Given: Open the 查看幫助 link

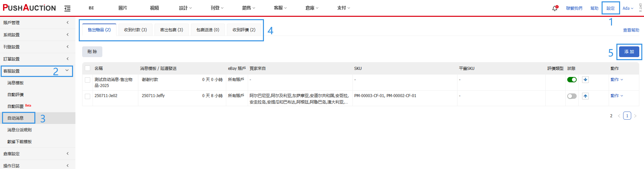Looking at the screenshot, I should pyautogui.click(x=631, y=30).
